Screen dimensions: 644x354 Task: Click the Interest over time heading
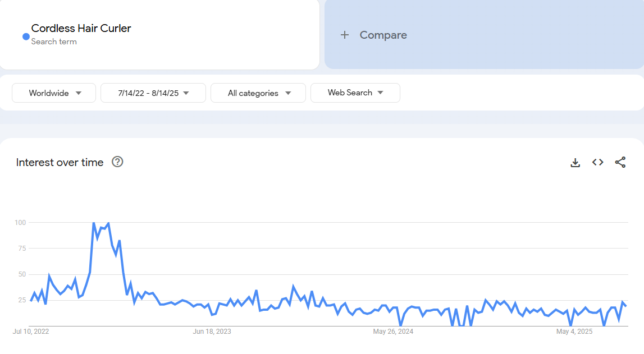point(60,163)
